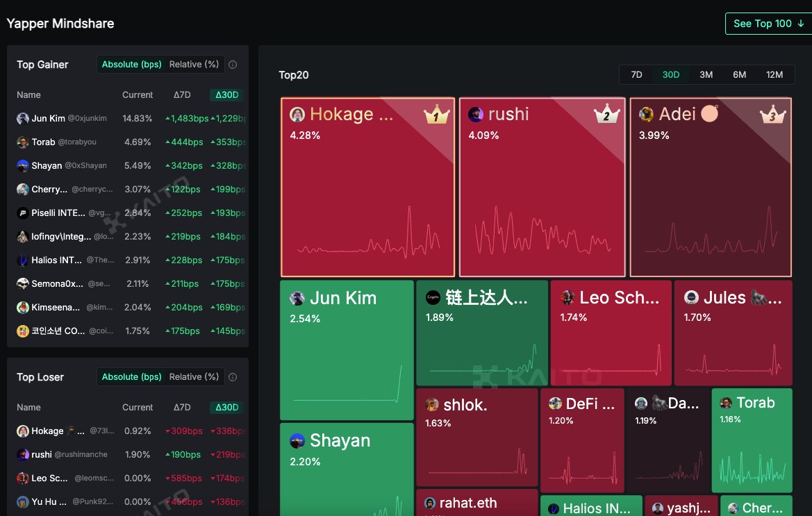
Task: Click Jun Kim's avatar in Top Gainer
Action: (x=23, y=119)
